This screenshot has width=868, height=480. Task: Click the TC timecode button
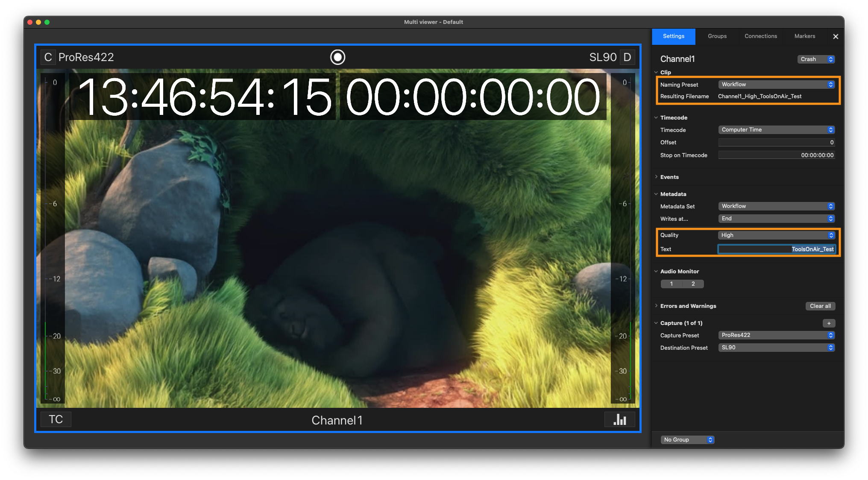click(56, 419)
